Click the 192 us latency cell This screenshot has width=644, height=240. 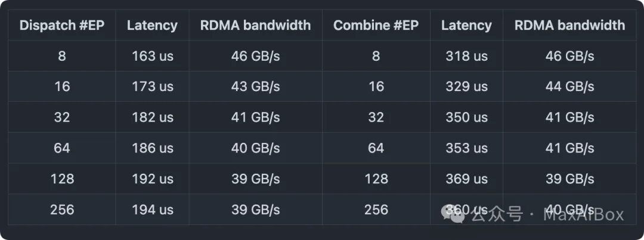click(152, 179)
